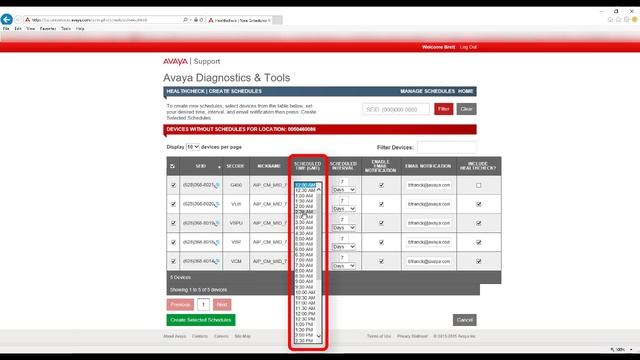Uncheck the VSPU row selection checkbox

173,223
